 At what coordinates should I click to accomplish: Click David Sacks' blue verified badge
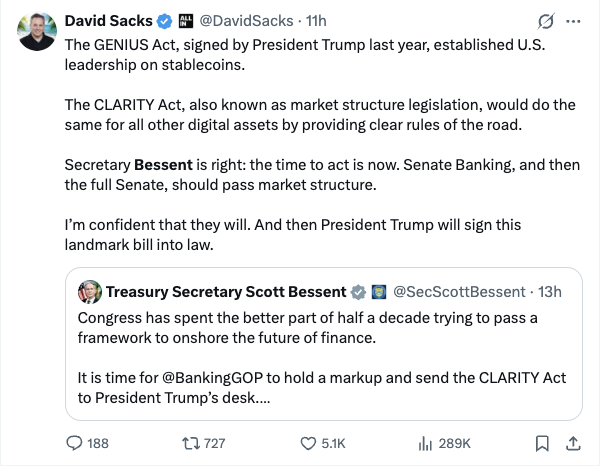coord(162,21)
